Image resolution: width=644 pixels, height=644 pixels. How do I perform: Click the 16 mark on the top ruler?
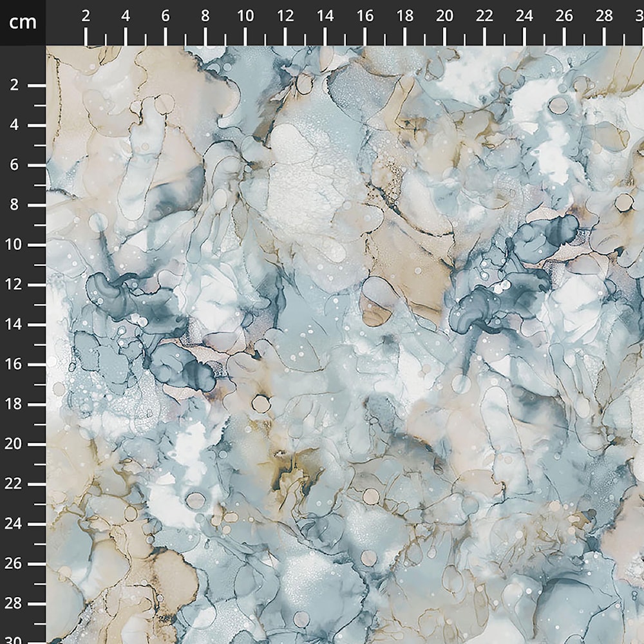pos(365,16)
